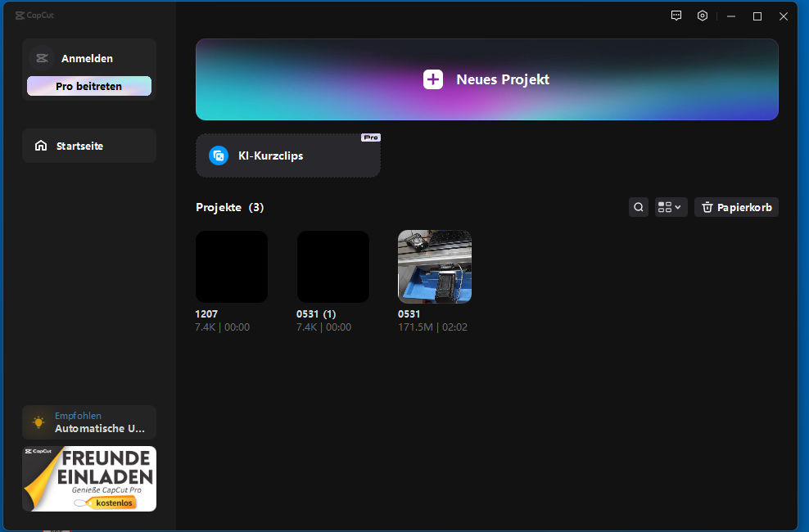Click the lightbulb icon next to Empfohlen
This screenshot has height=532, width=809.
pos(38,422)
